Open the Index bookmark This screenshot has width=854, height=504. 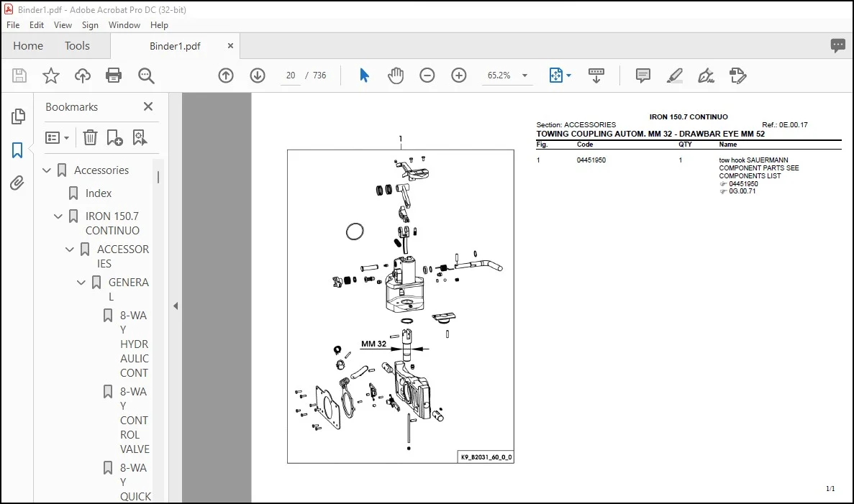(x=98, y=193)
